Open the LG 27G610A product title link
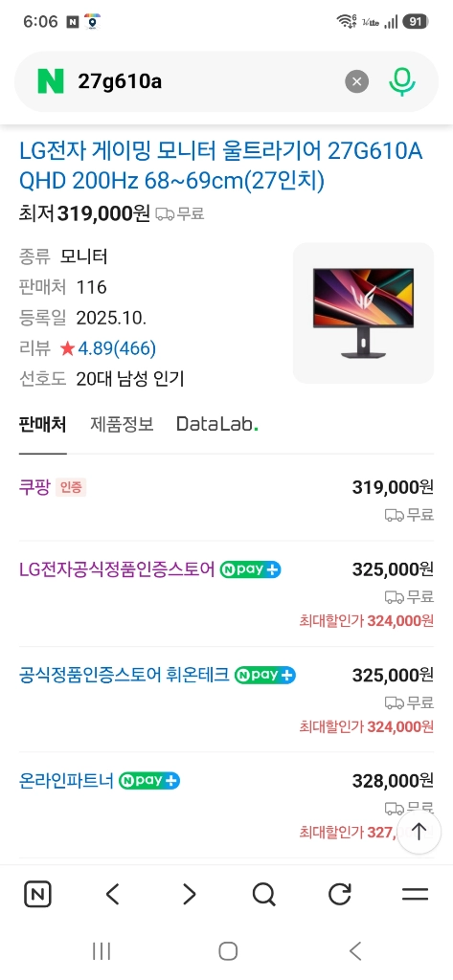 [221, 167]
